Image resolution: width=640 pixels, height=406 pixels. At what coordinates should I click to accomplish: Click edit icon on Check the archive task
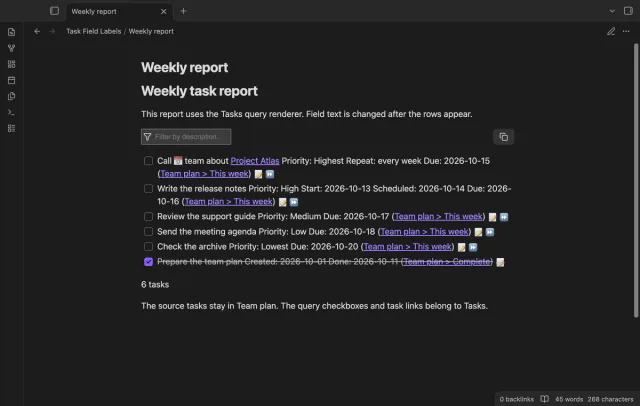pos(461,247)
